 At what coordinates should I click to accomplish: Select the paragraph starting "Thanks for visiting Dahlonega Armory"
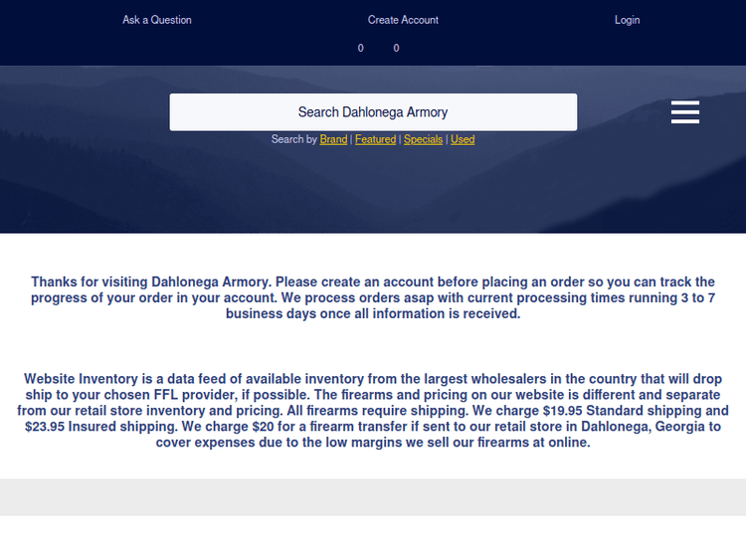pos(373,297)
